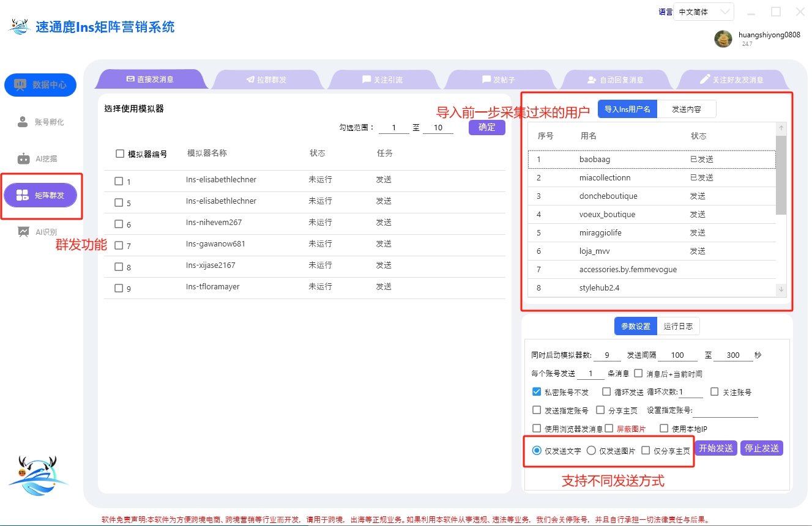Open the 数据中心 sidebar section
The height and width of the screenshot is (526, 812).
[x=40, y=85]
